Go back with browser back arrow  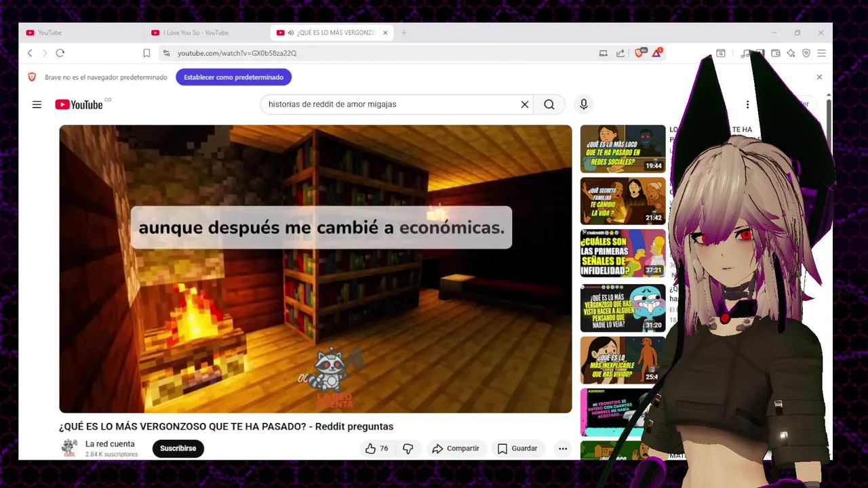(x=30, y=53)
